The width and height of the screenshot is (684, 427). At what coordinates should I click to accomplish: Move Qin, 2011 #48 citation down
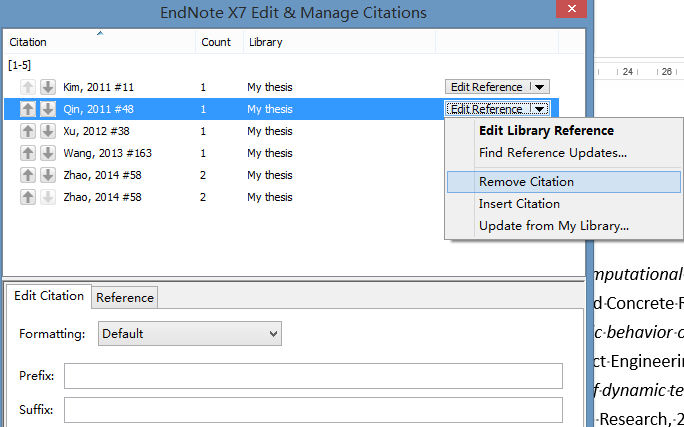click(48, 109)
